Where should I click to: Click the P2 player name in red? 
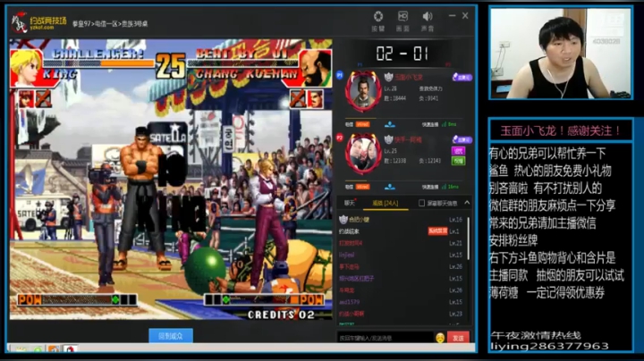point(408,139)
